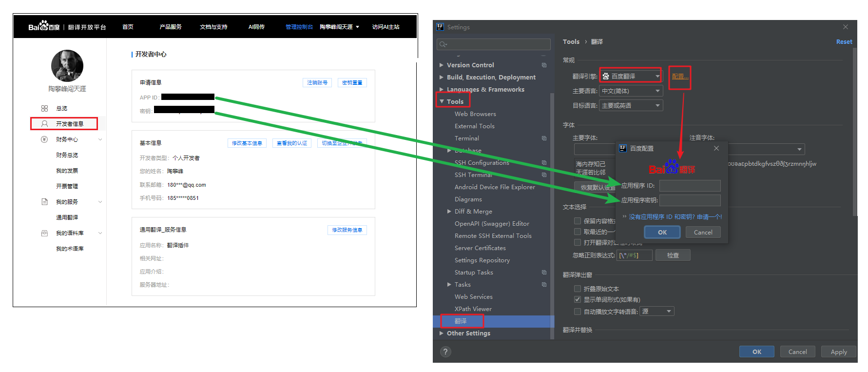
Task: Close the 百度配置 dialog with the X
Action: (x=716, y=148)
